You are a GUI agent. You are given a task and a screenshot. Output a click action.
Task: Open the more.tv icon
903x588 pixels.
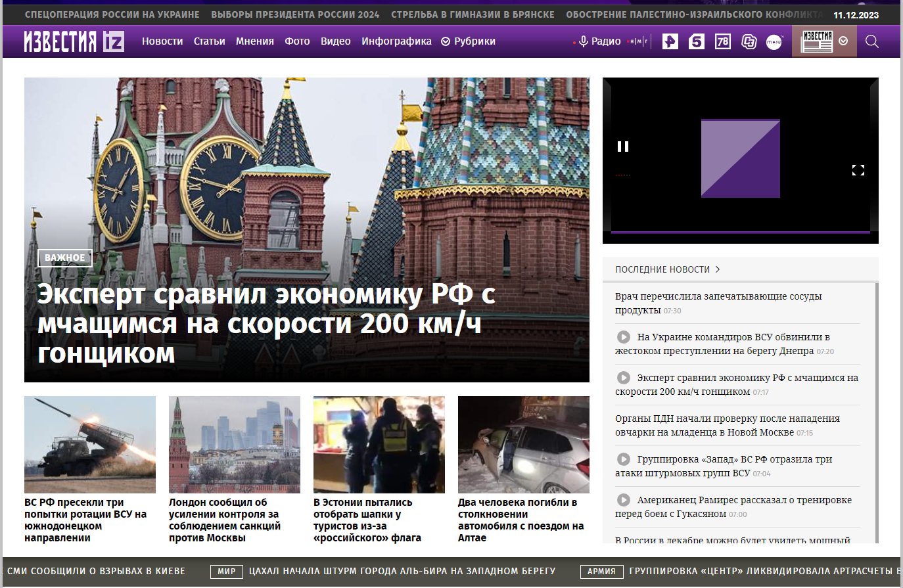[x=774, y=41]
